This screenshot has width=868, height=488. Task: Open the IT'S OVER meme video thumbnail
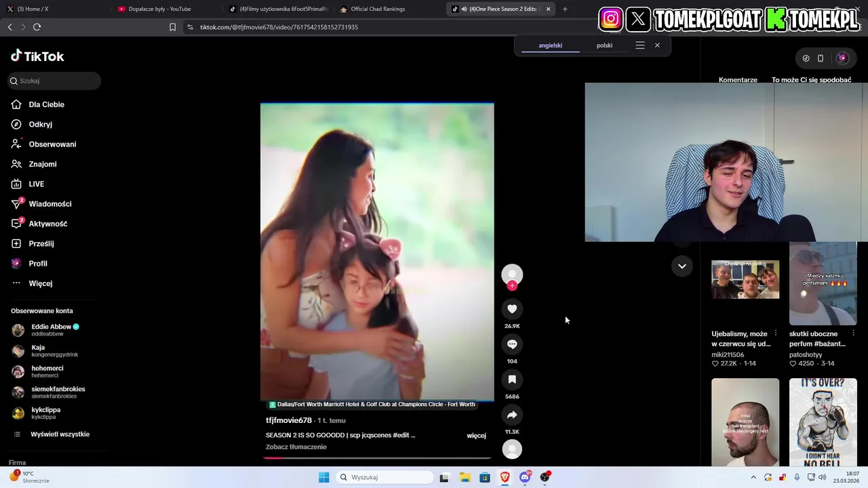[x=823, y=422]
